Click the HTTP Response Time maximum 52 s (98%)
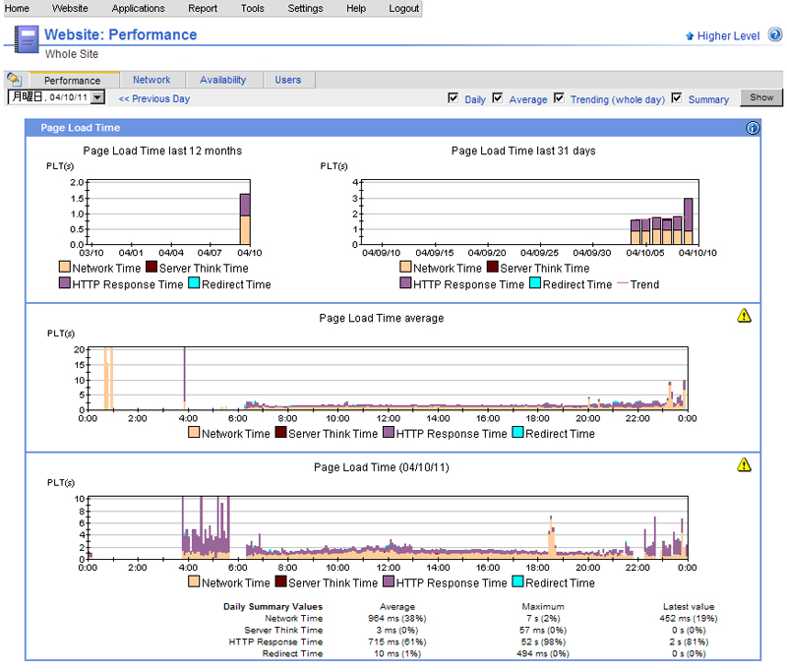 pos(543,641)
